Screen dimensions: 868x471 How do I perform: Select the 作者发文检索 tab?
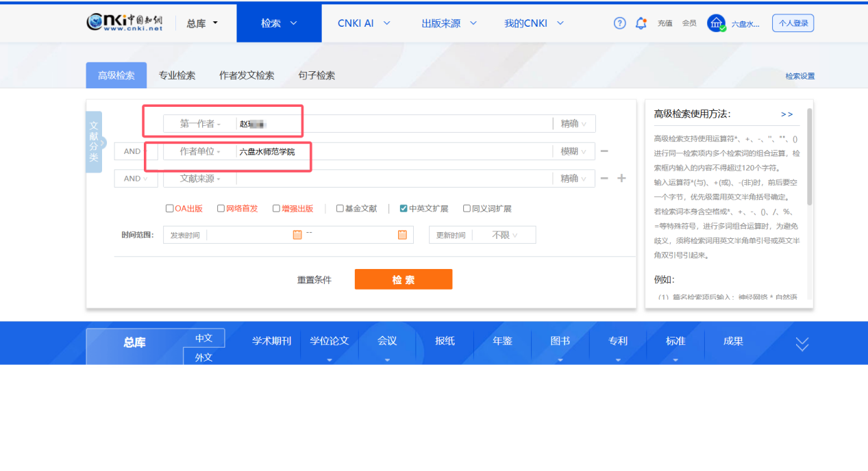(x=247, y=75)
